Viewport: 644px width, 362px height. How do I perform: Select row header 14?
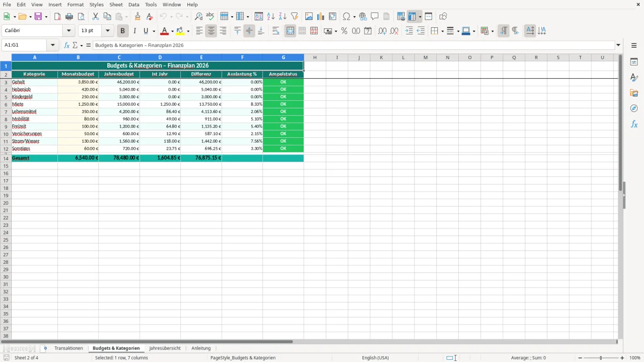tap(6, 158)
